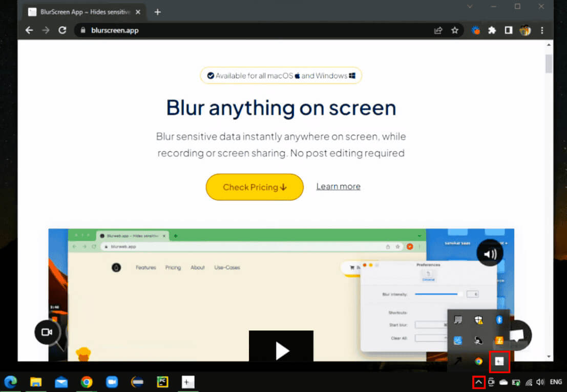Click the scrollbar up arrow
567x392 pixels.
click(x=549, y=45)
